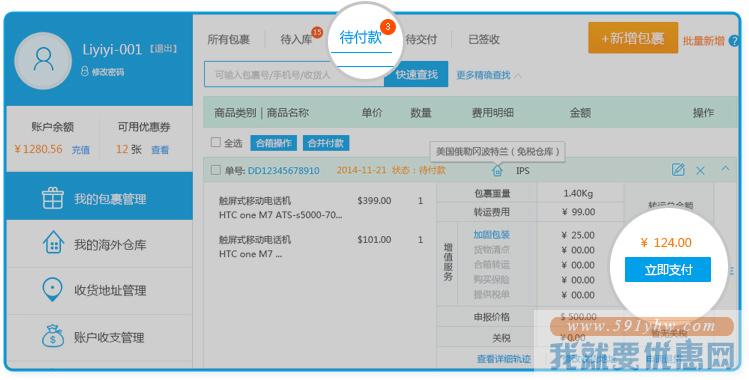The width and height of the screenshot is (749, 380).
Task: Open 收货地址管理 menu
Action: click(x=99, y=290)
